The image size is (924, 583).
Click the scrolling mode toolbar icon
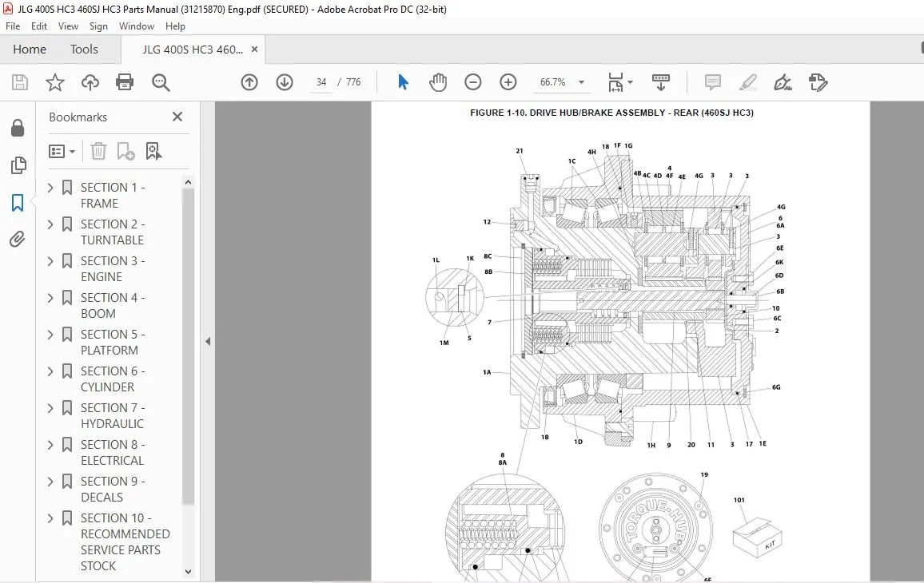660,81
